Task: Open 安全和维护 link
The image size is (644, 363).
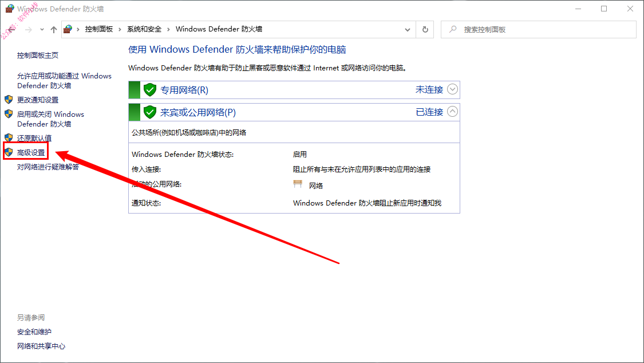Action: pyautogui.click(x=34, y=332)
